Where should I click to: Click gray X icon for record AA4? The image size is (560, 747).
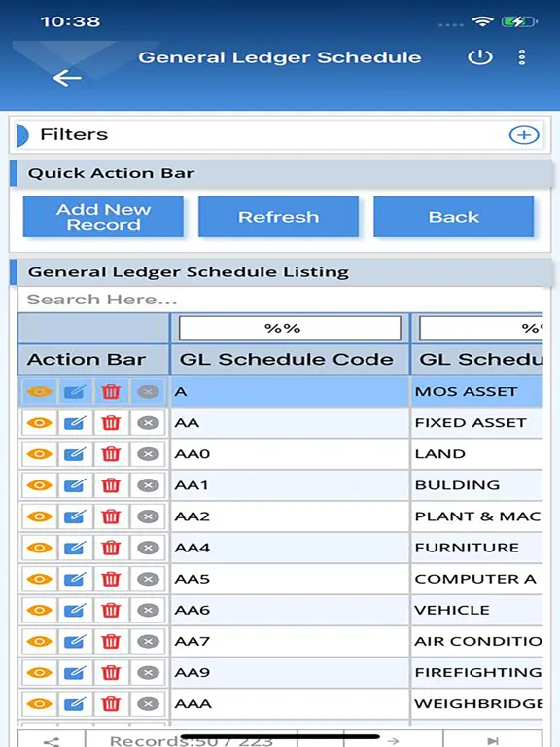(148, 548)
